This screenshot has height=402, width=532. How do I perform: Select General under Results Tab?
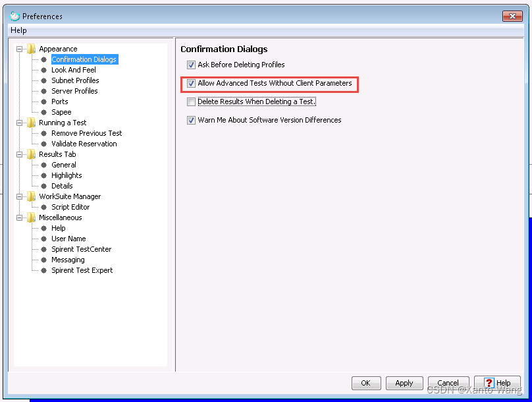pyautogui.click(x=64, y=165)
